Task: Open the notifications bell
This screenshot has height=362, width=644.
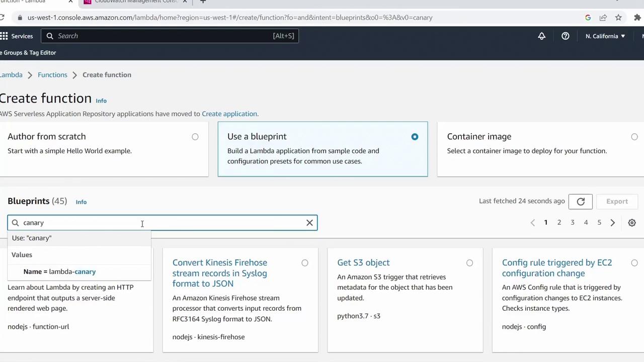Action: coord(542,36)
